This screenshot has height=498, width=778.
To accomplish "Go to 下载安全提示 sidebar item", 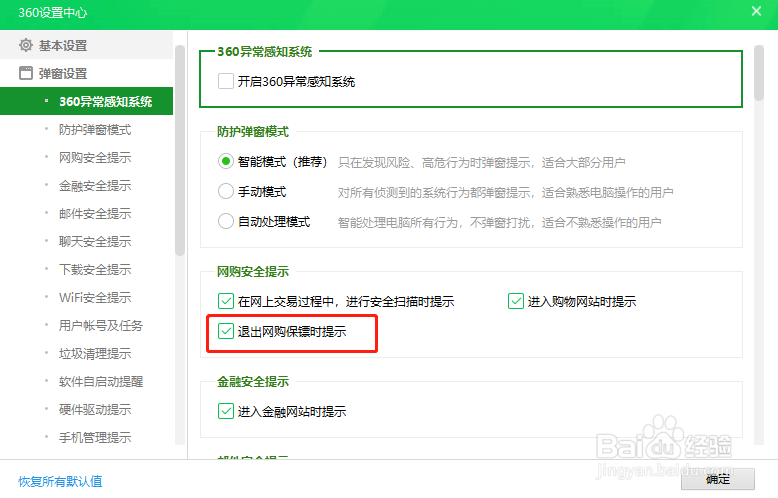I will (x=95, y=270).
